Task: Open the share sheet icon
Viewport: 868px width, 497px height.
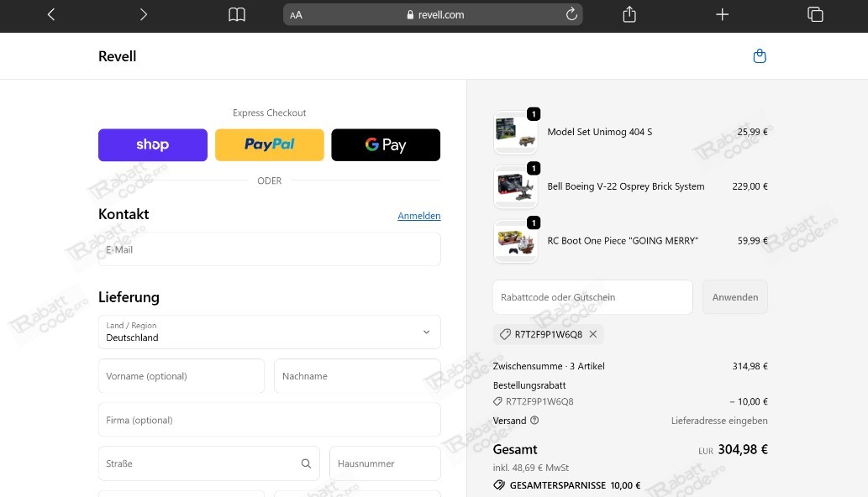Action: coord(629,14)
